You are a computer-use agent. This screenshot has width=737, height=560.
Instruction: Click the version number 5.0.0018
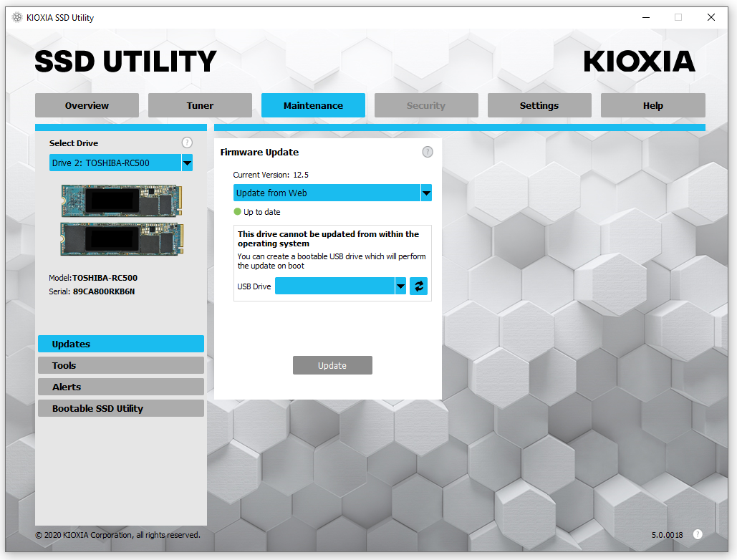pos(667,535)
